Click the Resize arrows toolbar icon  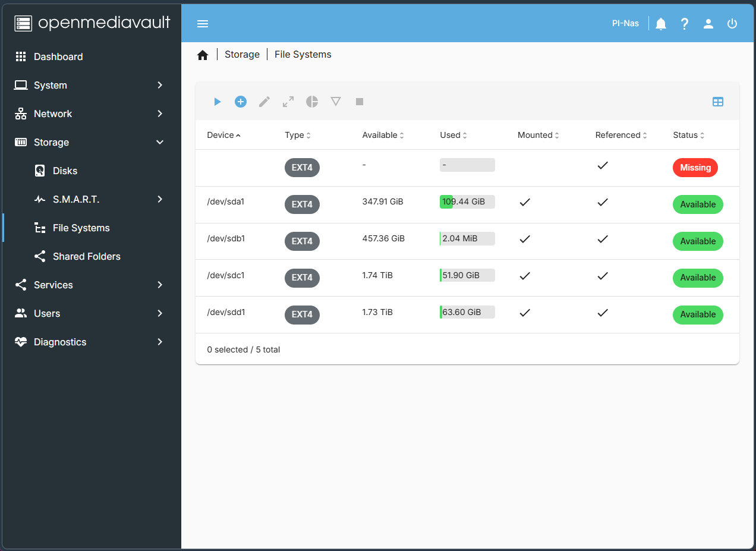[x=288, y=102]
